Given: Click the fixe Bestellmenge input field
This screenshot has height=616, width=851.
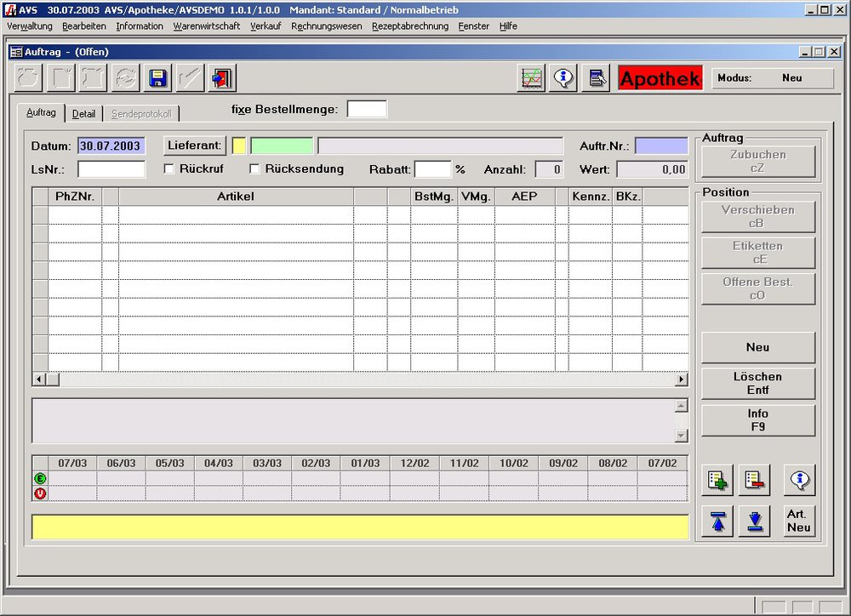Looking at the screenshot, I should click(x=367, y=109).
